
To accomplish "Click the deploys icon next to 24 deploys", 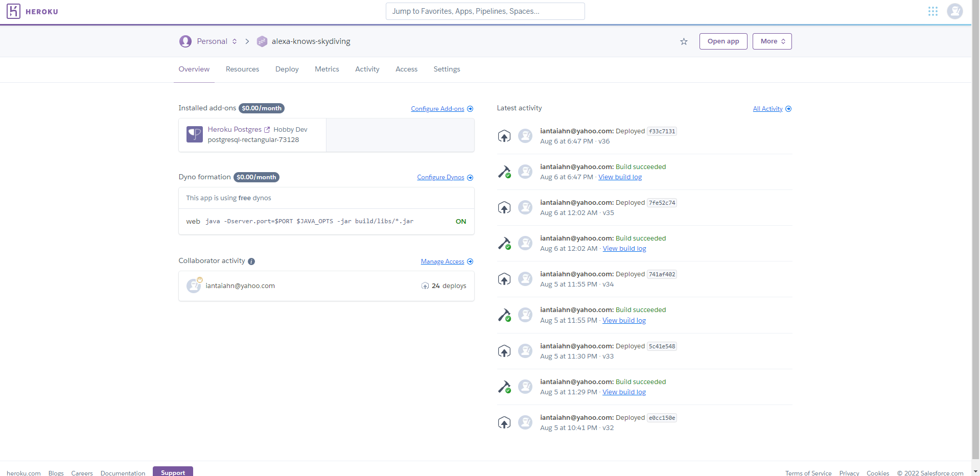I will (425, 286).
